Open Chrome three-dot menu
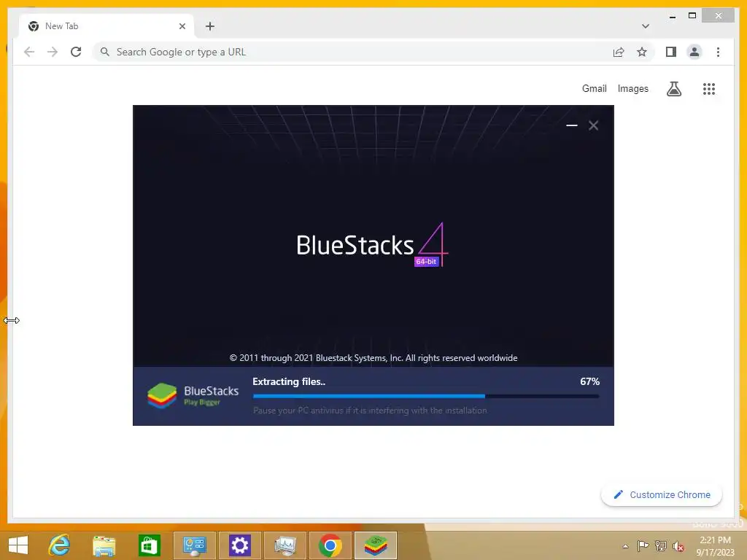747x560 pixels. (x=718, y=52)
